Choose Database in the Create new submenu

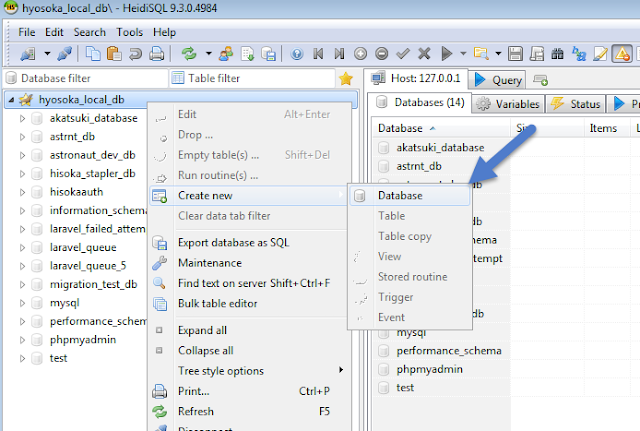click(410, 196)
